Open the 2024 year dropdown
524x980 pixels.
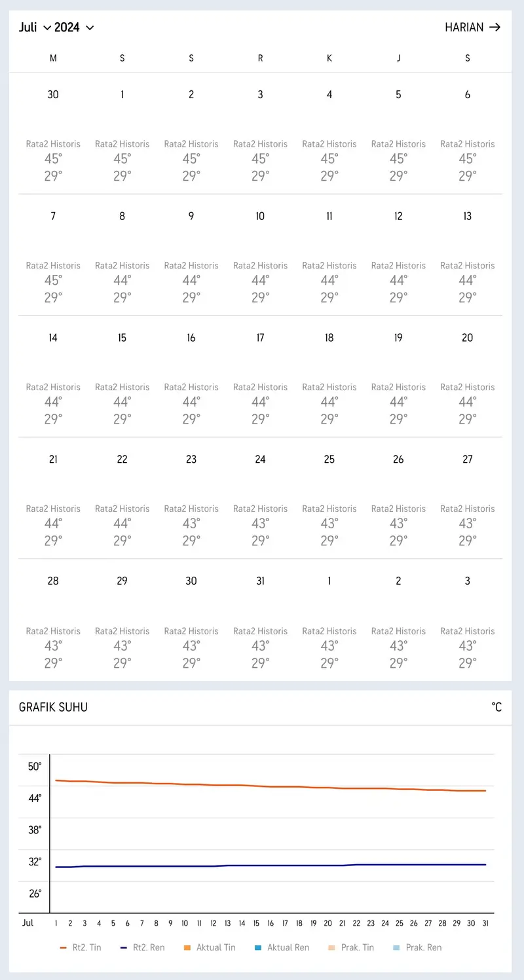coord(74,27)
